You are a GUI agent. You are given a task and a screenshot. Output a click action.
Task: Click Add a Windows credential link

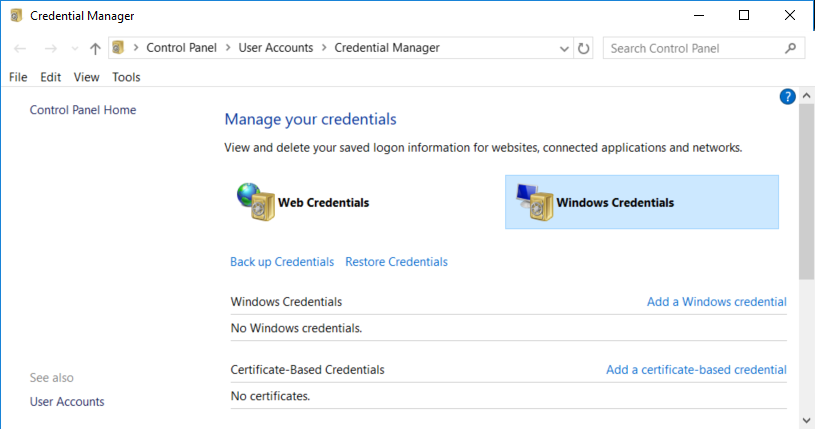pyautogui.click(x=716, y=302)
